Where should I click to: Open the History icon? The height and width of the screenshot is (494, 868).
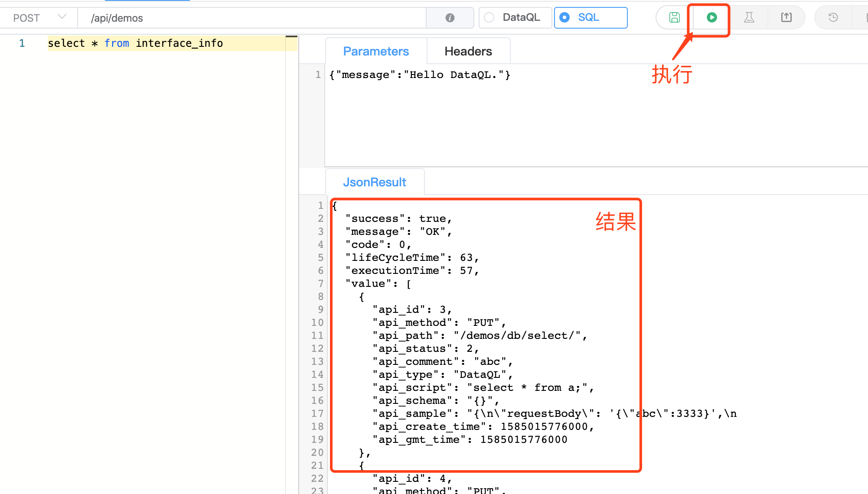(832, 17)
